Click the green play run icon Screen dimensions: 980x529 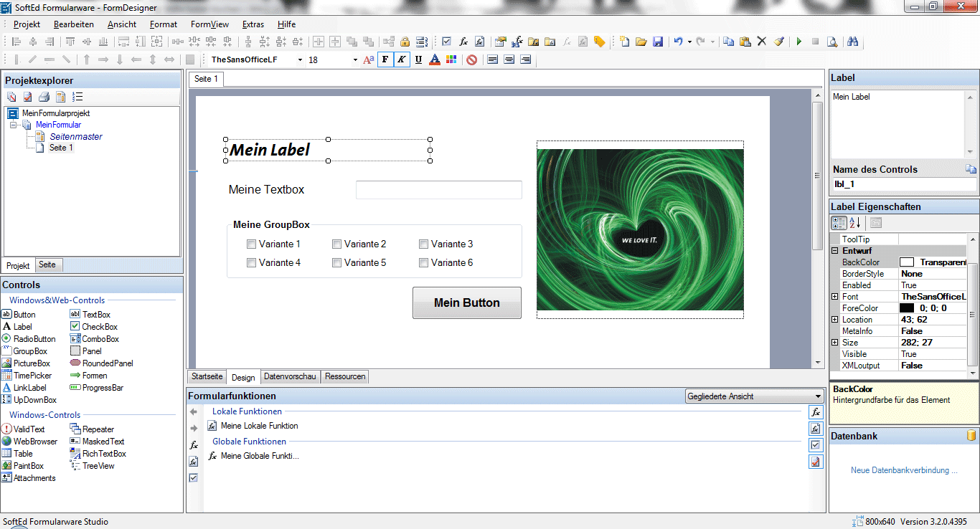798,42
